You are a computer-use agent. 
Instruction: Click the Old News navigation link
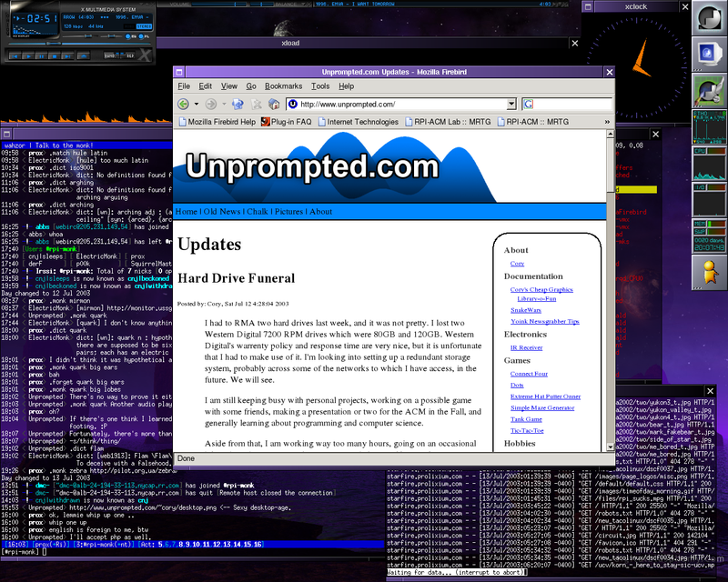click(x=222, y=212)
